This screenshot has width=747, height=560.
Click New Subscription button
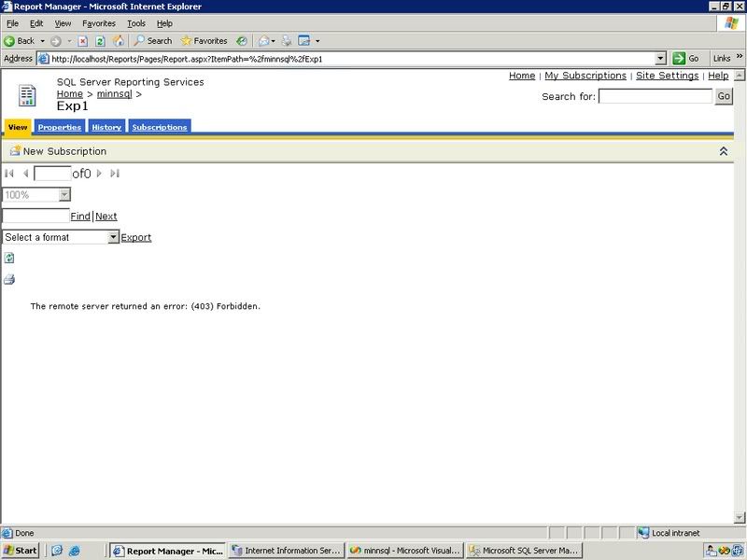coord(58,151)
